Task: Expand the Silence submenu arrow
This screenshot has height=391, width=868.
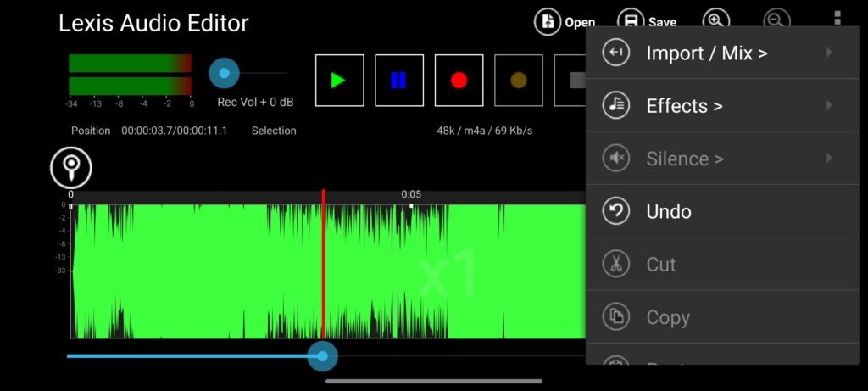Action: pos(828,158)
